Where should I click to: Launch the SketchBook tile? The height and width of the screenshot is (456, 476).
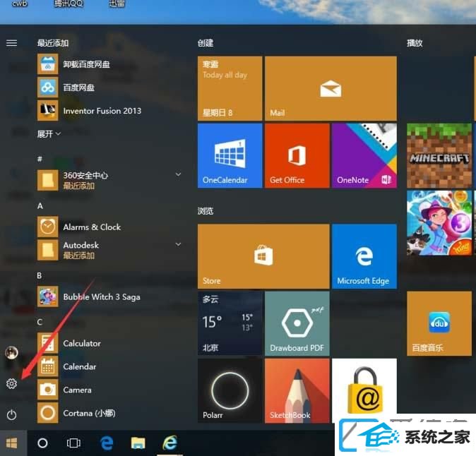click(x=297, y=391)
